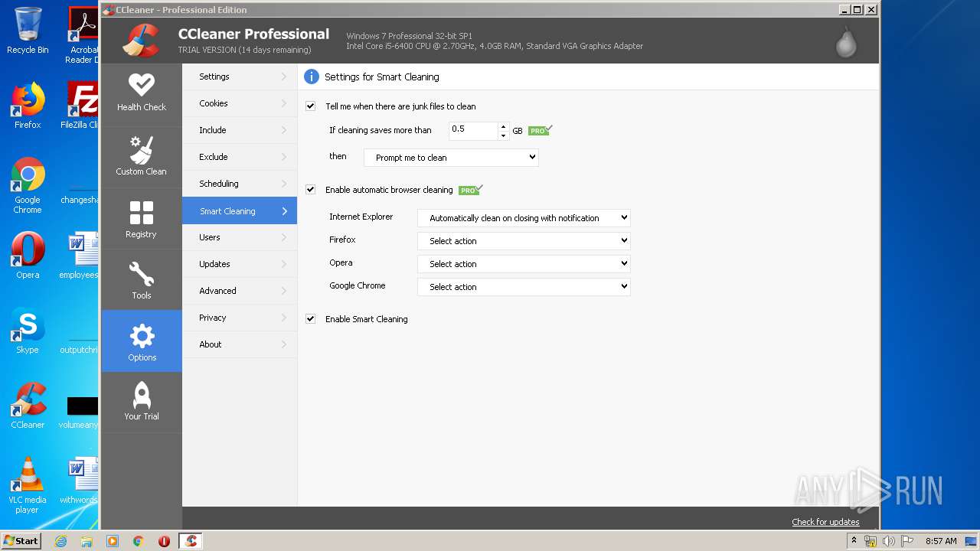Open the Advanced options page
Screen dimensions: 980x551
tap(240, 291)
